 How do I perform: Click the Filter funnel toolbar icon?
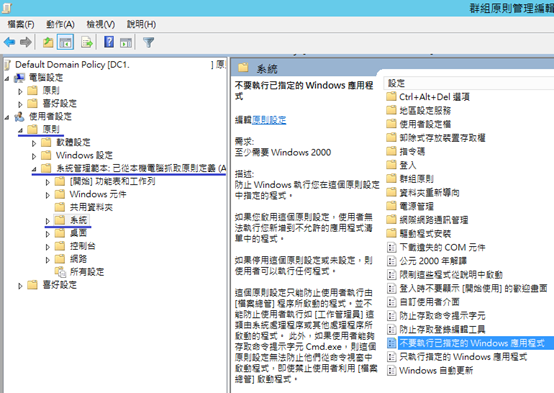148,43
